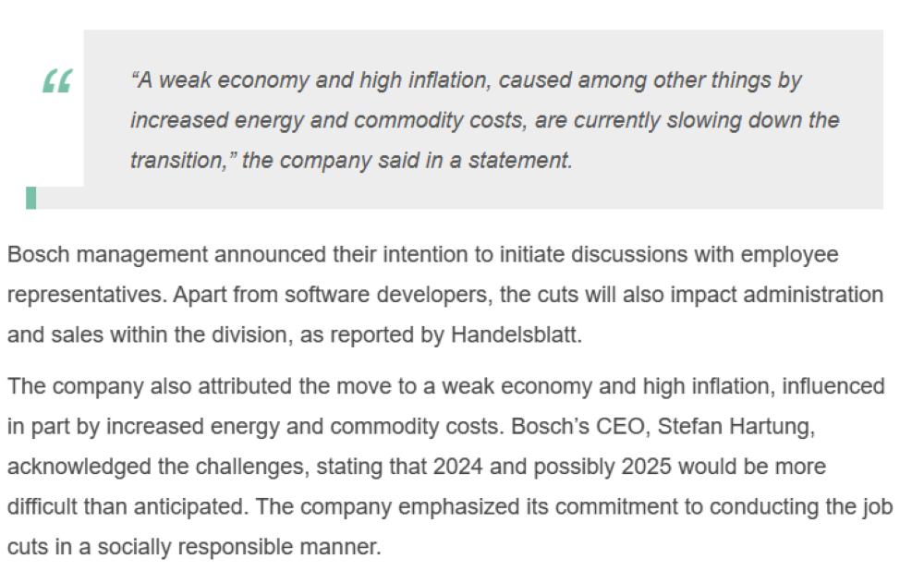
Task: Click 'administration' in second paragraph
Action: click(813, 295)
